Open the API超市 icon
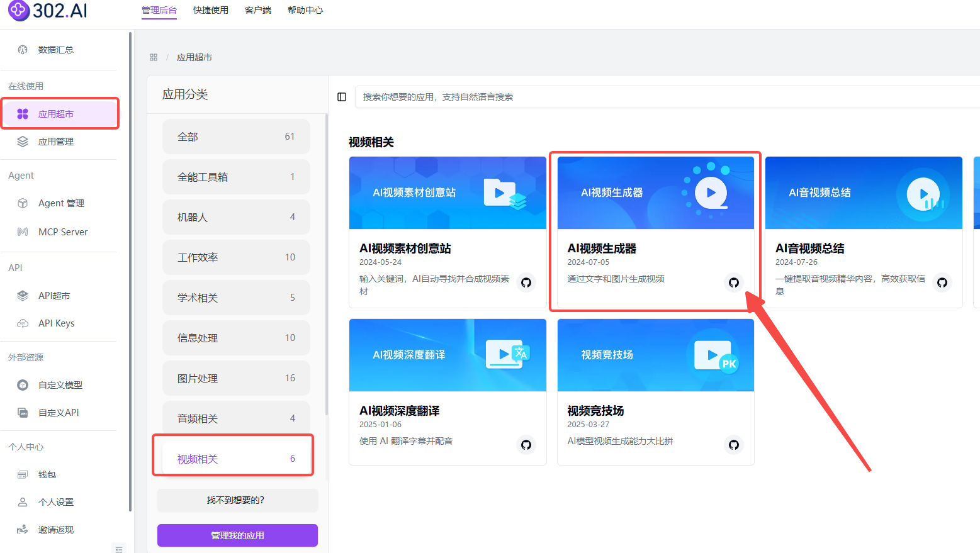The width and height of the screenshot is (980, 553). pyautogui.click(x=23, y=296)
